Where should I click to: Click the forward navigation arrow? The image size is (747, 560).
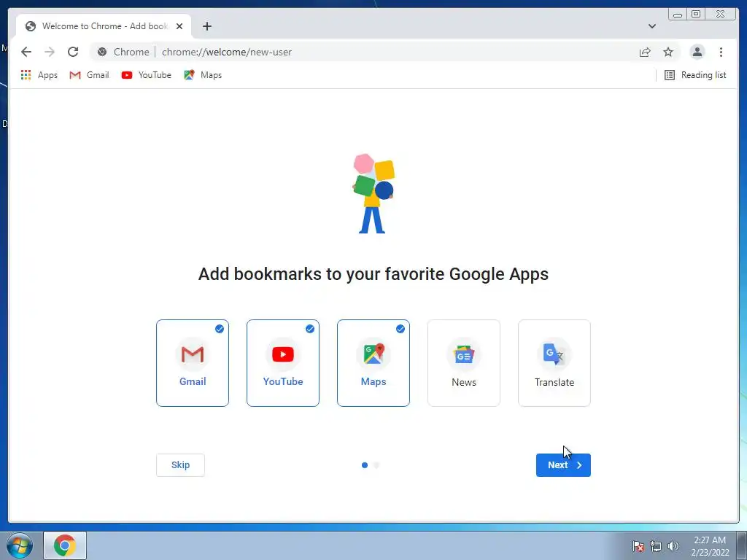[50, 52]
